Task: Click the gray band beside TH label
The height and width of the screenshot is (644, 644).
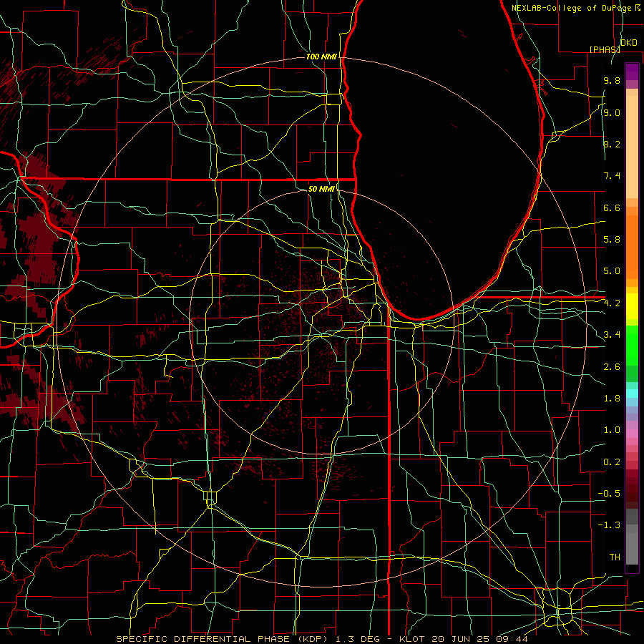Action: (632, 548)
